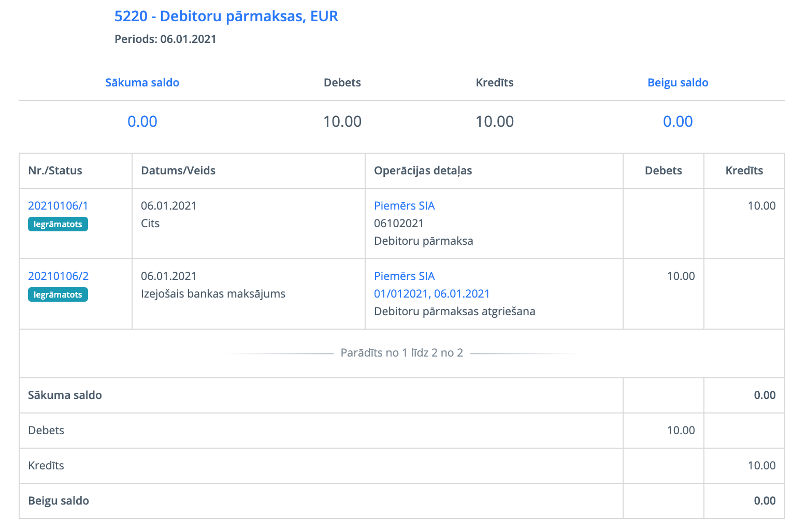Open Piemērs SIA in the bank payment row
807x532 pixels.
click(x=404, y=276)
